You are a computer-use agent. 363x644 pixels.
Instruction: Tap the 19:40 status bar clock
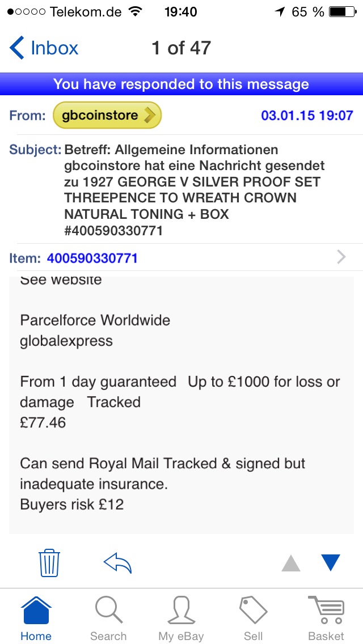pyautogui.click(x=181, y=11)
